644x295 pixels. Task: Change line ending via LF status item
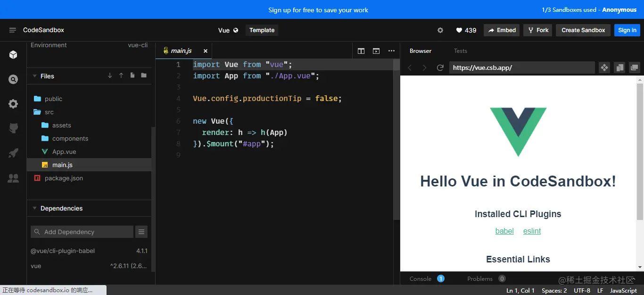click(600, 290)
